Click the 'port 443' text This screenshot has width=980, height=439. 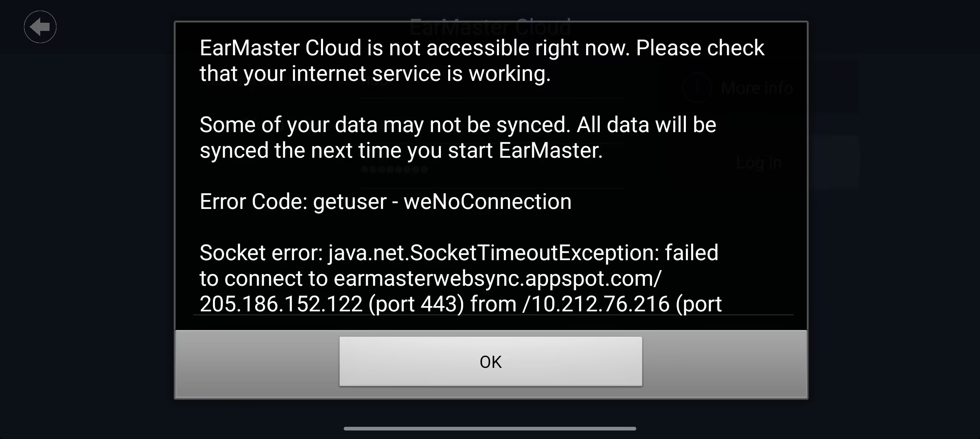pyautogui.click(x=416, y=304)
